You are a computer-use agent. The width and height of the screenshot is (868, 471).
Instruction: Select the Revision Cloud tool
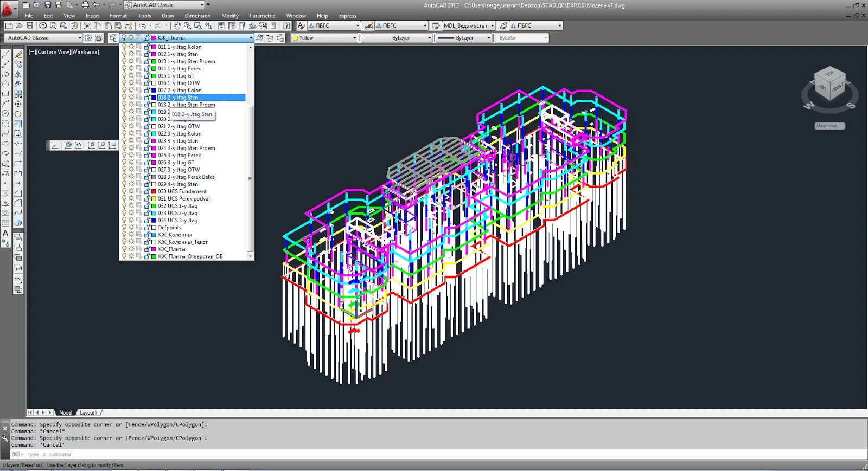point(5,124)
